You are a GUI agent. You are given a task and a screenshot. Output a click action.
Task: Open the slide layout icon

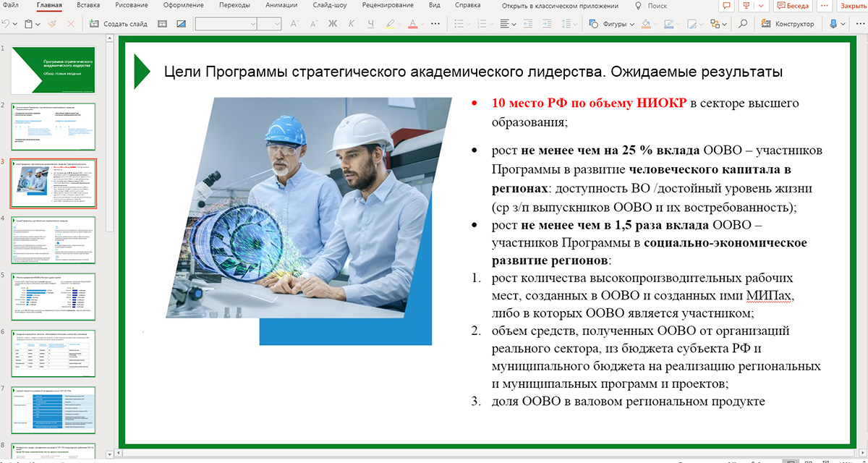click(x=163, y=24)
